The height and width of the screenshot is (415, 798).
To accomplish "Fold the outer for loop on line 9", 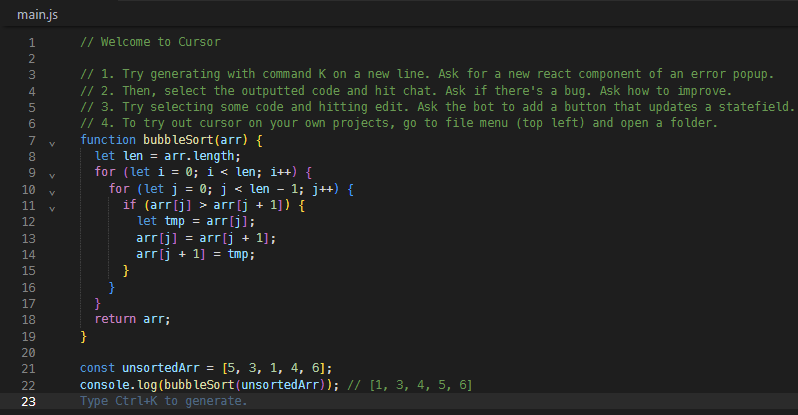I will click(x=51, y=173).
